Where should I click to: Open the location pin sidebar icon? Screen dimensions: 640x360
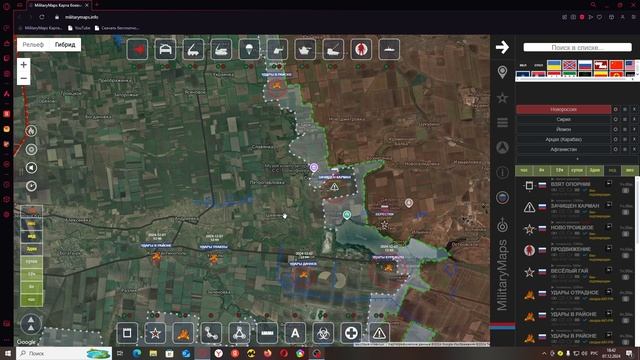[502, 72]
